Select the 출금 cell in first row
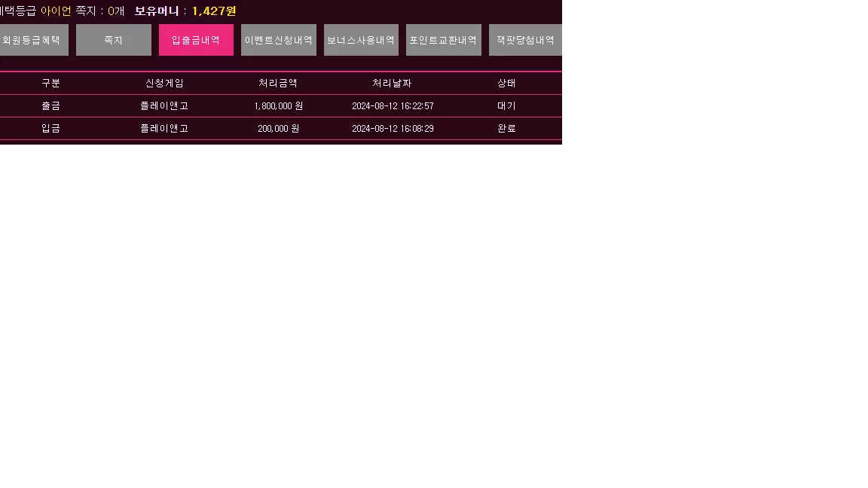 coord(51,105)
